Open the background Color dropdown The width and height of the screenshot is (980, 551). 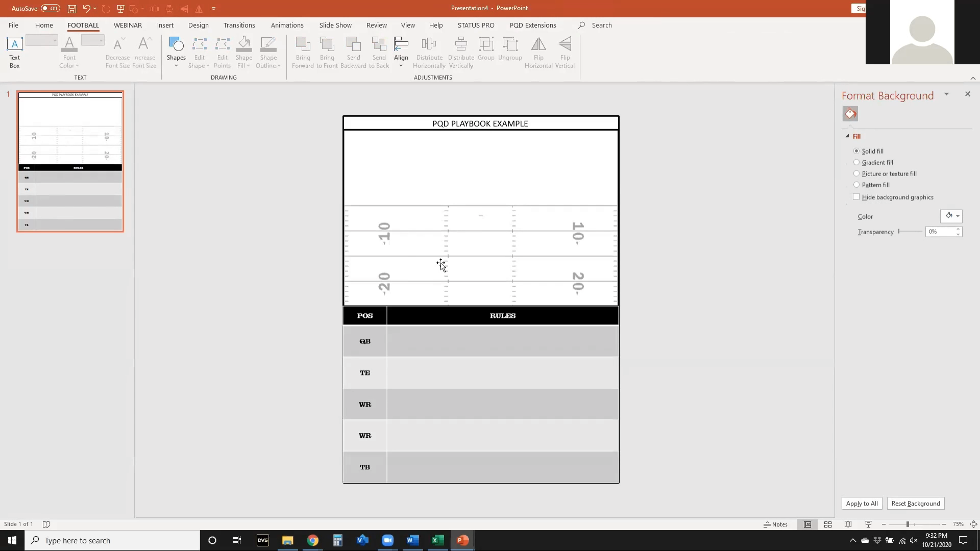[951, 216]
